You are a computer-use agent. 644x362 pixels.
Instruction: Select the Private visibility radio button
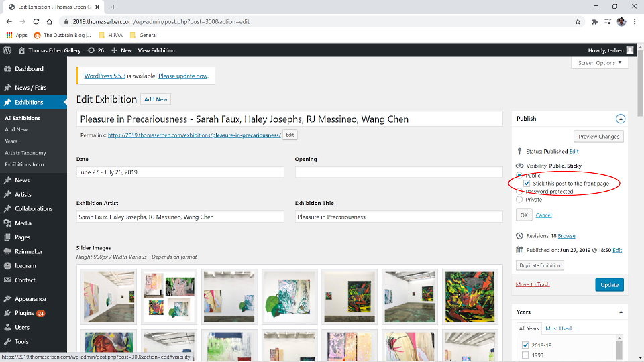pyautogui.click(x=519, y=200)
